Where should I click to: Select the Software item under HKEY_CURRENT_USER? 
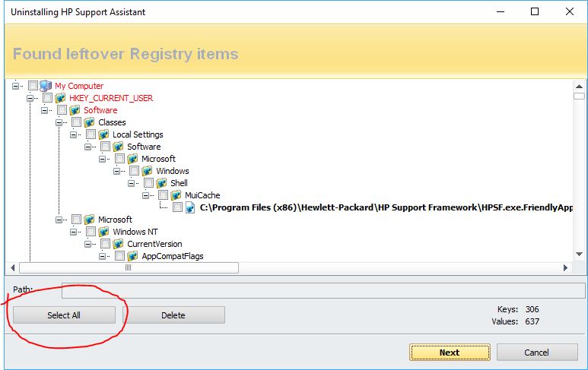(x=100, y=110)
